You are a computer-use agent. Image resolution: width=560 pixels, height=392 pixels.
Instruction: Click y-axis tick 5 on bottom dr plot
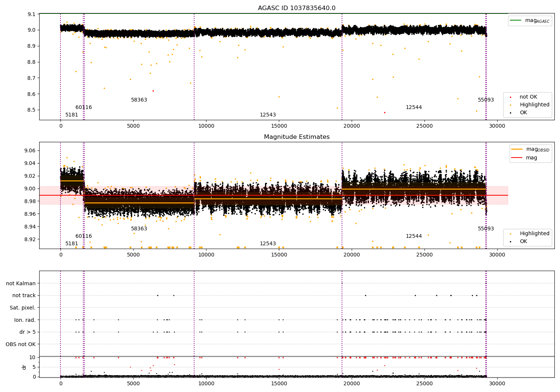click(34, 367)
